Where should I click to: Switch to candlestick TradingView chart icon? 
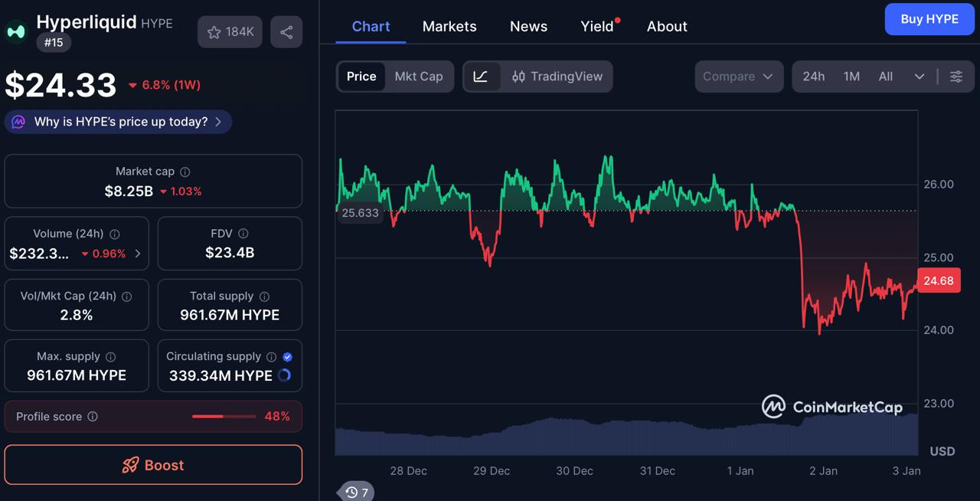coord(518,77)
